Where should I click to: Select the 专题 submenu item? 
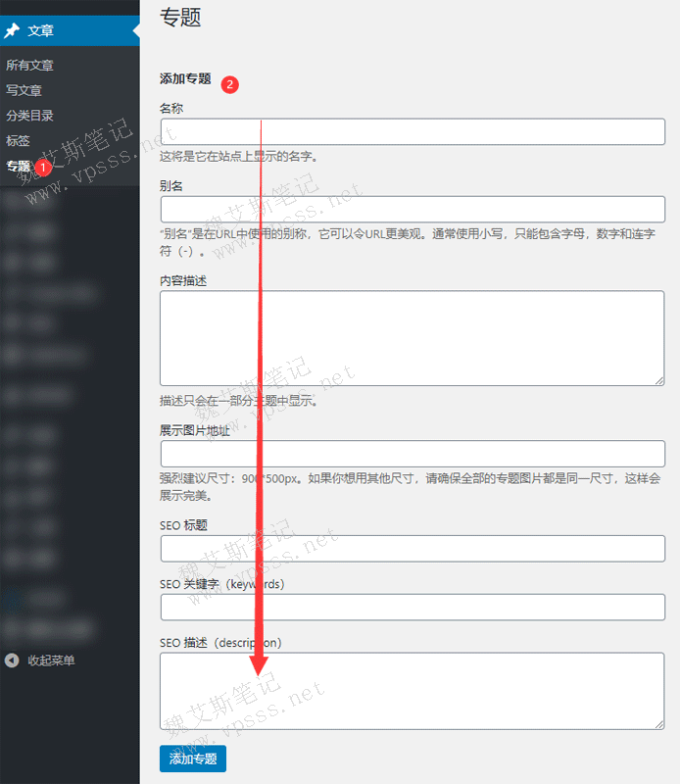coord(18,167)
